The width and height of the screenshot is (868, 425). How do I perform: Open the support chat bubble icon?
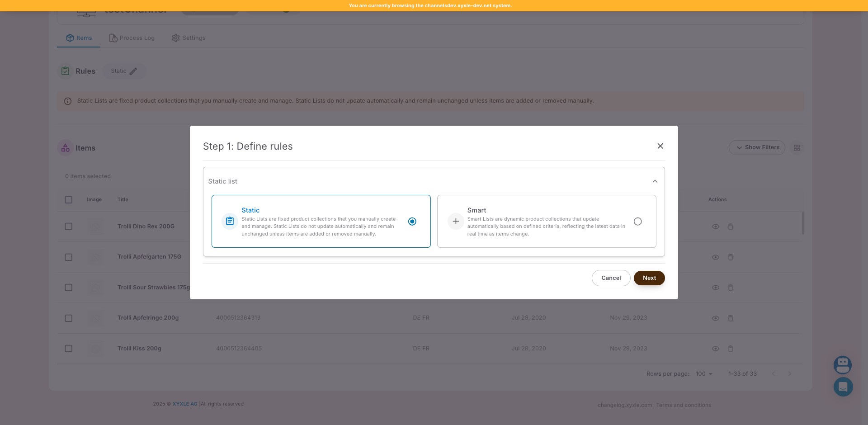pyautogui.click(x=843, y=387)
